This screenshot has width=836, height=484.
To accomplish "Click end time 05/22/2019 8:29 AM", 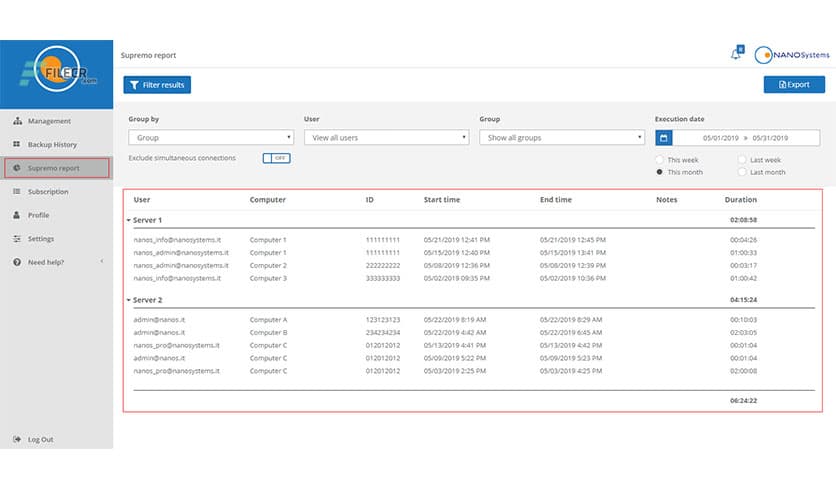I will [x=570, y=320].
